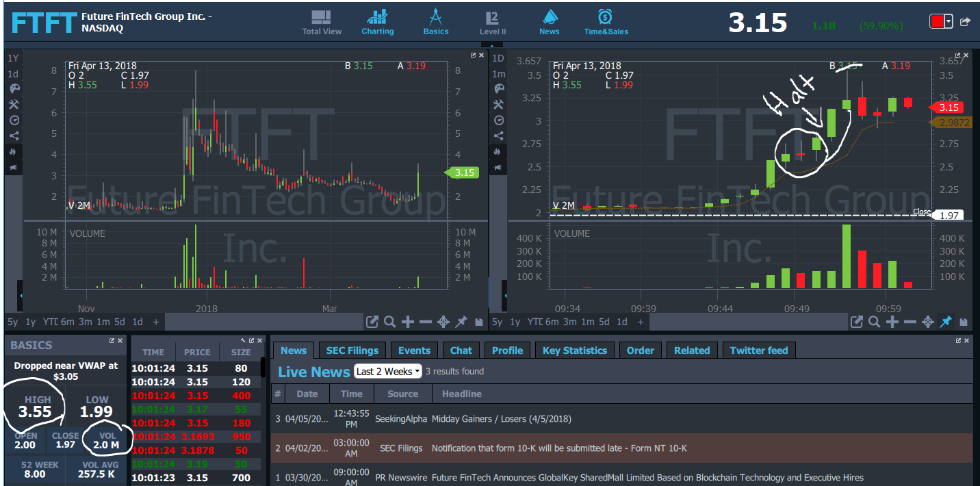Open Future FinTech GlobalKey SharedMall headline
Image resolution: width=980 pixels, height=486 pixels.
click(647, 478)
